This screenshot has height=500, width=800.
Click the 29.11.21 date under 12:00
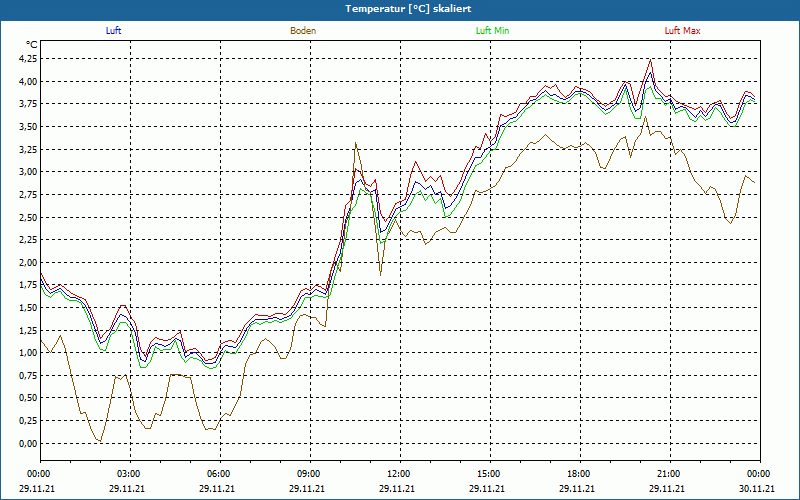(x=396, y=488)
